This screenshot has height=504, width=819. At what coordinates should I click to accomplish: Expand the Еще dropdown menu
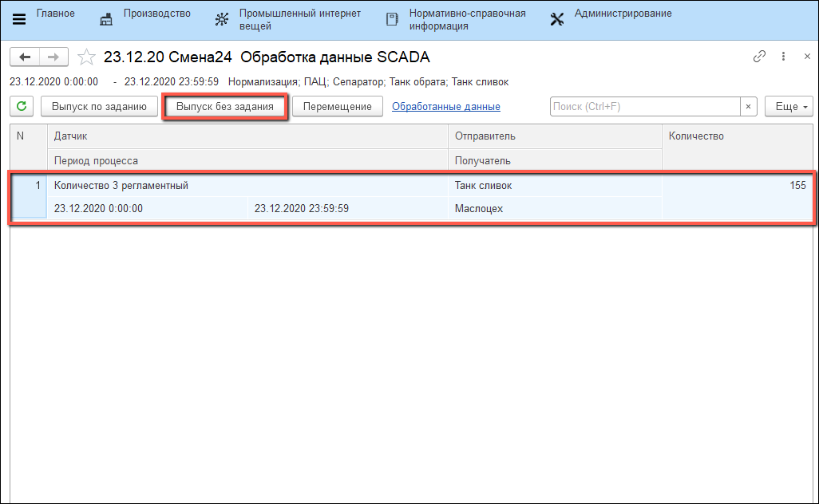click(788, 107)
